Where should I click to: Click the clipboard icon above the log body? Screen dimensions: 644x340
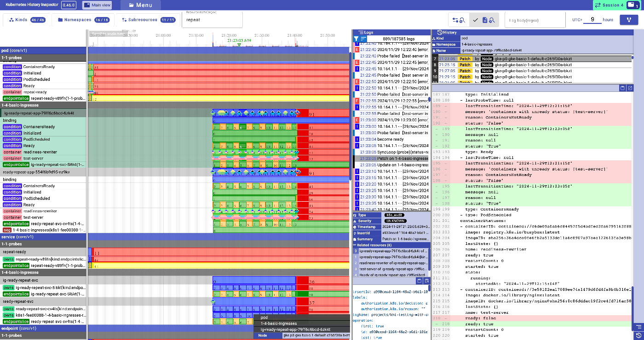point(419,280)
